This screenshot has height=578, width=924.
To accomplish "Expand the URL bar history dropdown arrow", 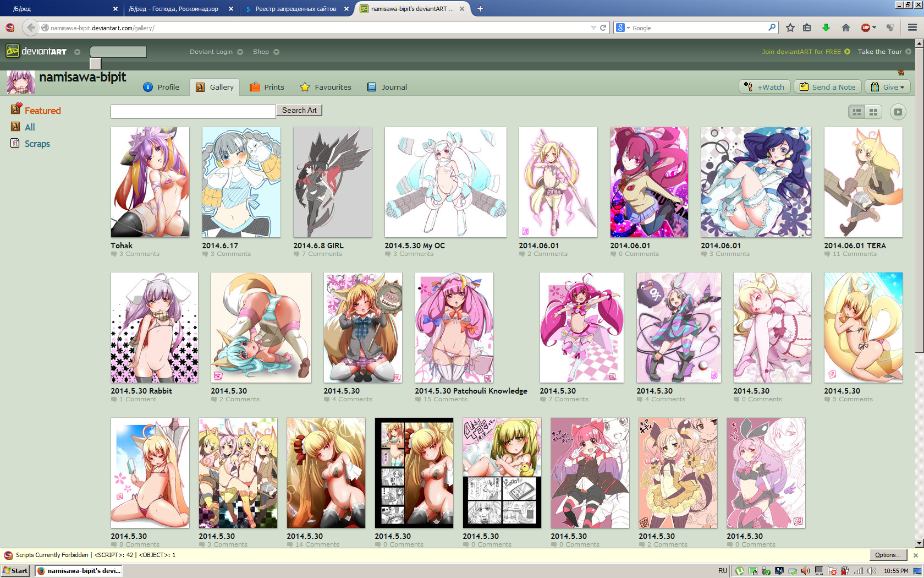I will pyautogui.click(x=593, y=28).
